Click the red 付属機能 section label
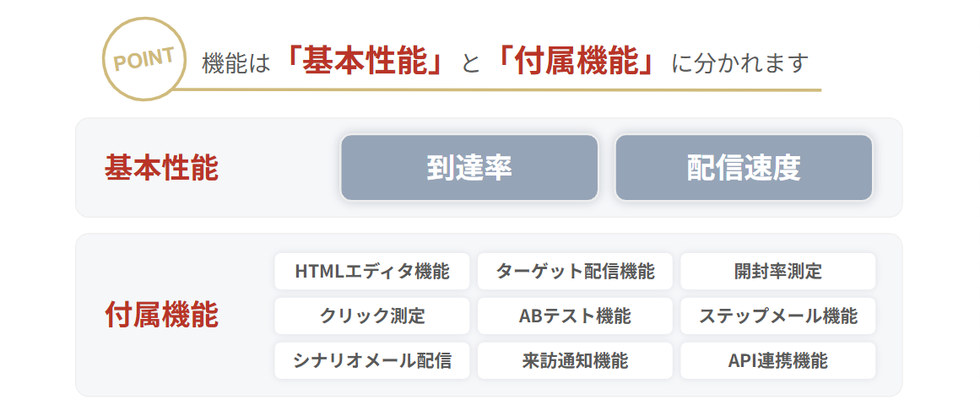The image size is (980, 405). tap(161, 316)
